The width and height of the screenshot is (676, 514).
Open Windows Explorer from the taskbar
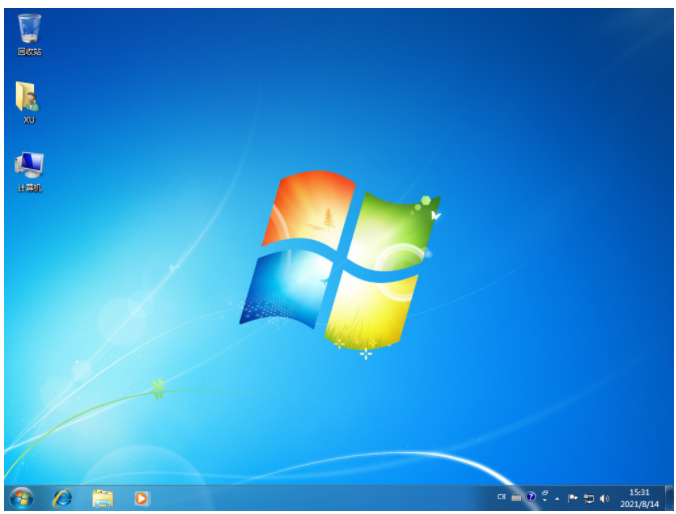tap(102, 497)
